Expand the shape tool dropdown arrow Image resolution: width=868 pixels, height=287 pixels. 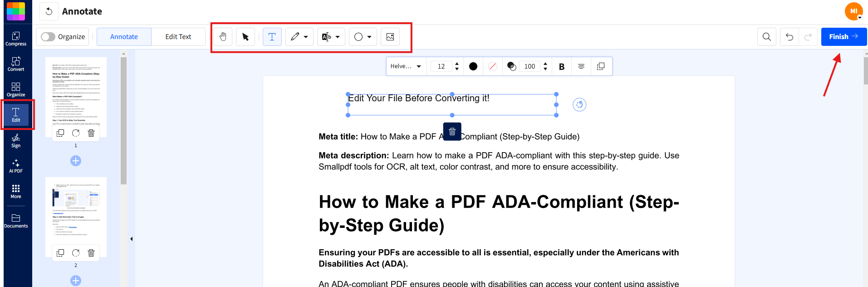pos(369,37)
